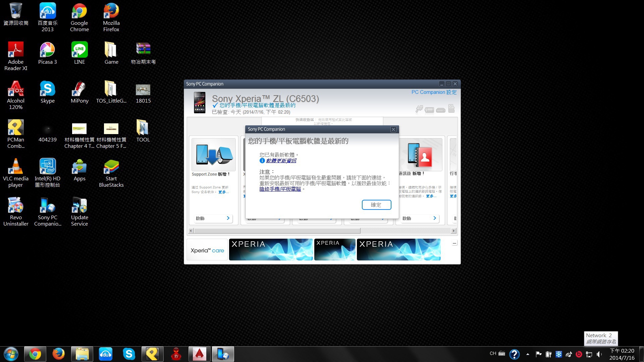Switch to Sony PC Companion taskbar button

223,354
